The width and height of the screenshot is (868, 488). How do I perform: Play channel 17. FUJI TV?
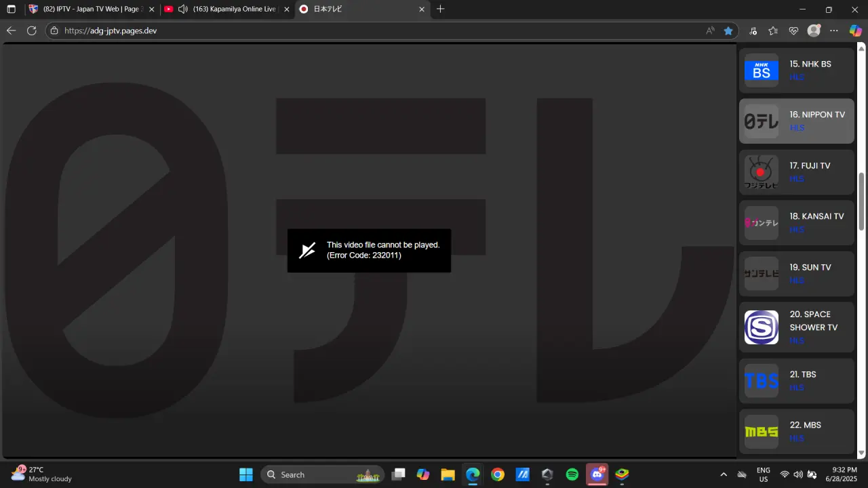pos(797,172)
